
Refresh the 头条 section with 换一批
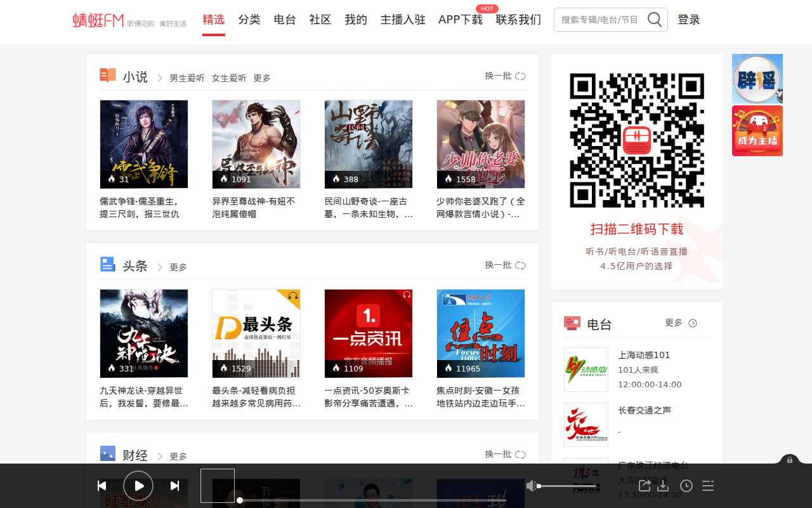click(499, 265)
